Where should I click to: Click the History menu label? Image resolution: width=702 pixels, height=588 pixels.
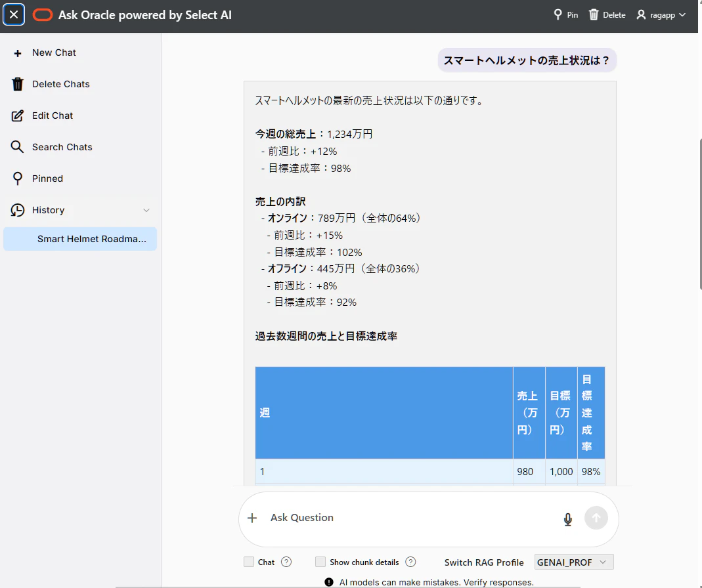pos(49,210)
